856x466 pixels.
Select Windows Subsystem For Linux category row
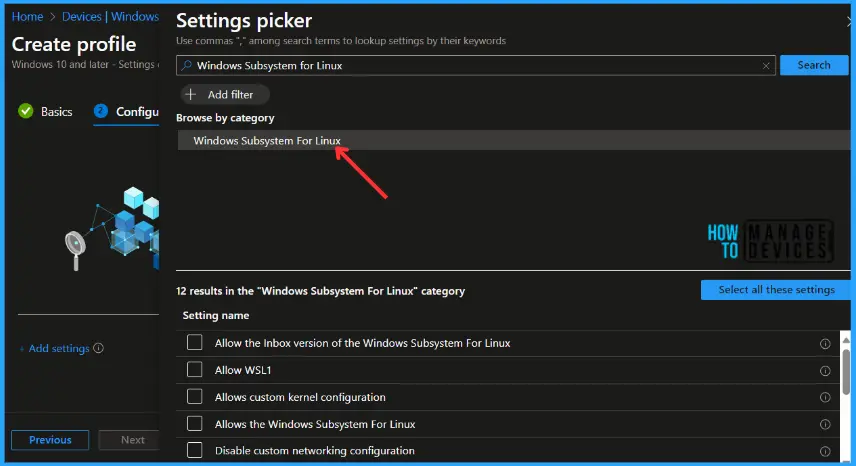[x=513, y=140]
